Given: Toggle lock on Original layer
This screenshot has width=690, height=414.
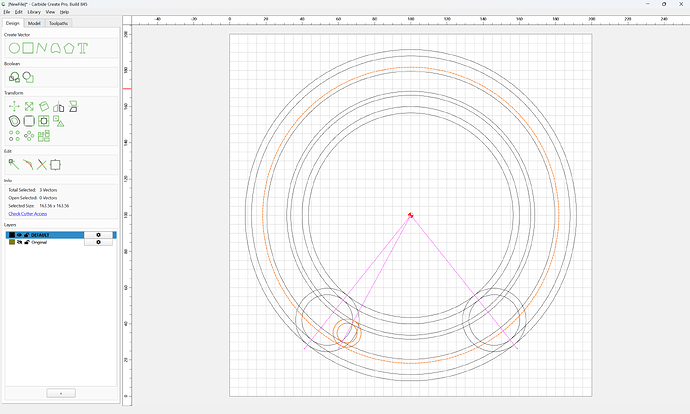Looking at the screenshot, I should coord(26,242).
